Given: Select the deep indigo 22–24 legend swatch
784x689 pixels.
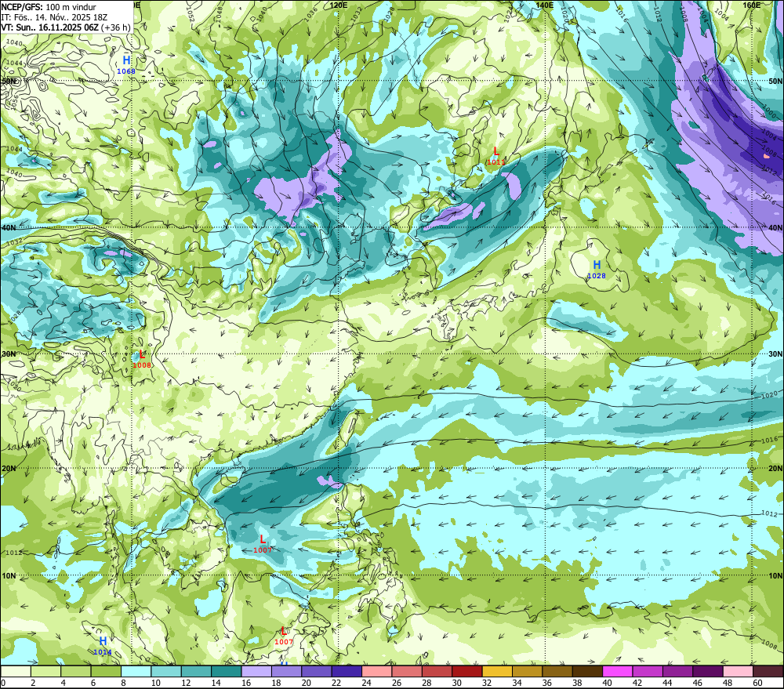Looking at the screenshot, I should [x=347, y=671].
